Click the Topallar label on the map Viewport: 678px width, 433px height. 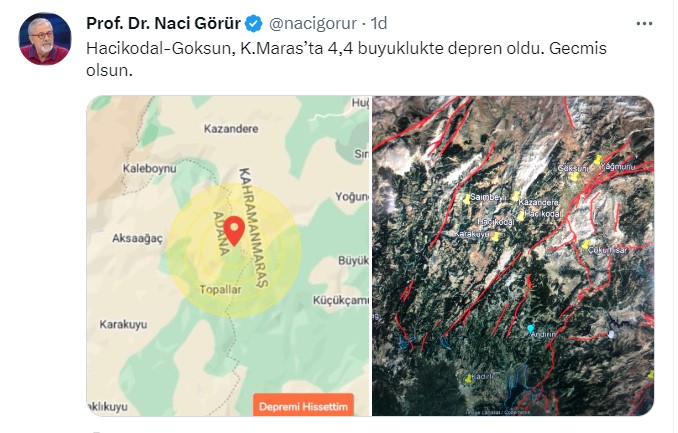click(221, 289)
